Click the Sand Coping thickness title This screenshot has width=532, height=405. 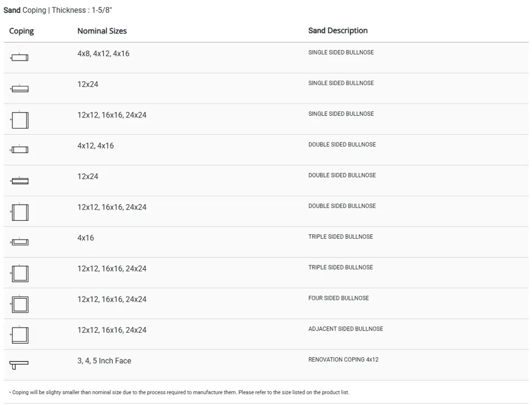point(58,10)
